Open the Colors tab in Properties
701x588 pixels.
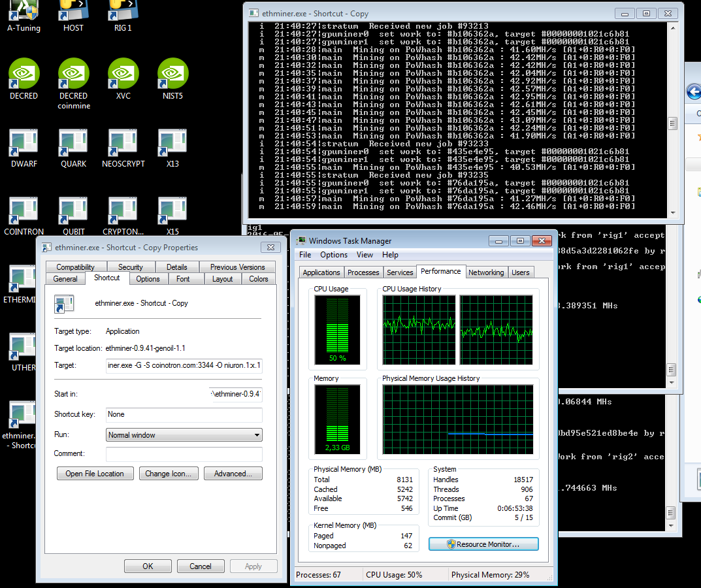coord(259,278)
